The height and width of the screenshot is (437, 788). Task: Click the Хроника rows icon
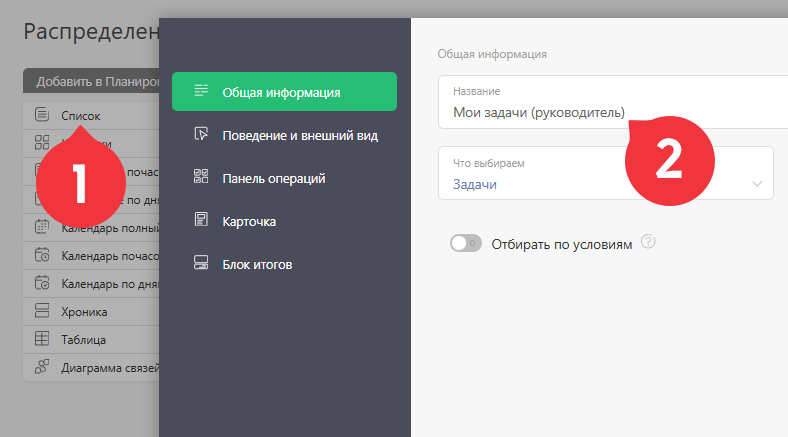click(42, 310)
